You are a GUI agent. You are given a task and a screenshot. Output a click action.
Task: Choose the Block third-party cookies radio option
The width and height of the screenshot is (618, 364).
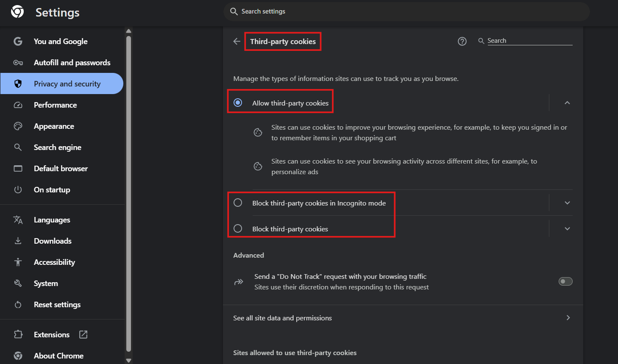(x=238, y=229)
